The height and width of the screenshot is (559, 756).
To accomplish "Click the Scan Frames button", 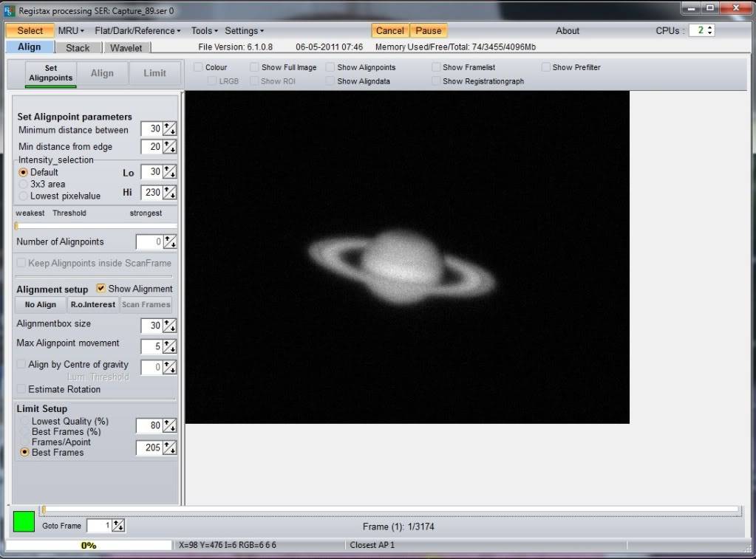I will (x=146, y=304).
